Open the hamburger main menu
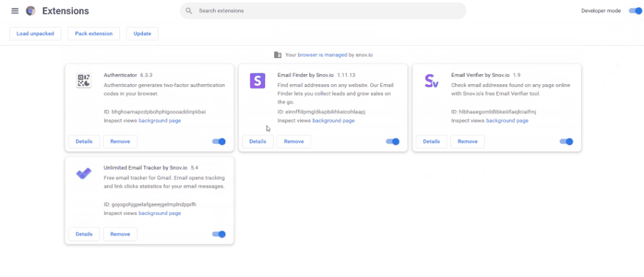 coord(15,11)
